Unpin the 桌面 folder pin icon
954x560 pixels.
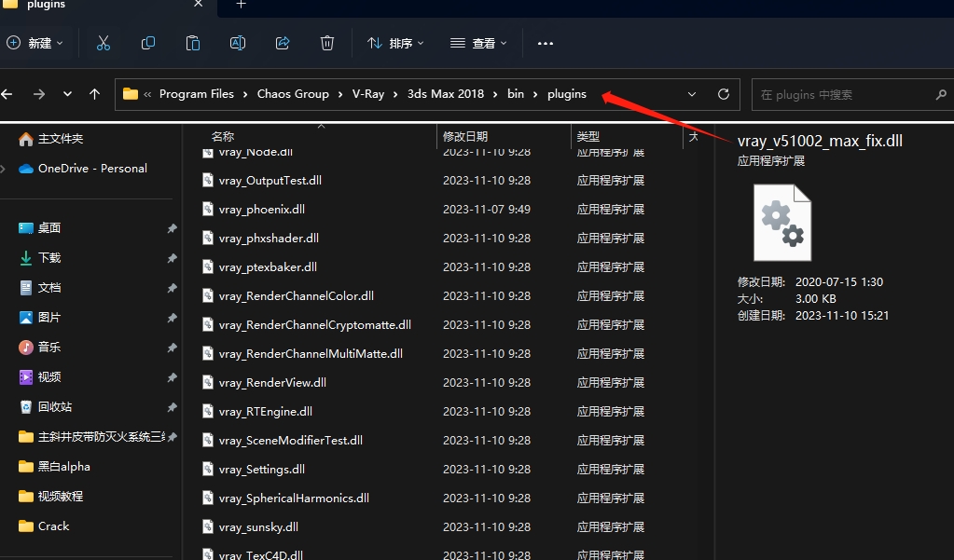173,228
